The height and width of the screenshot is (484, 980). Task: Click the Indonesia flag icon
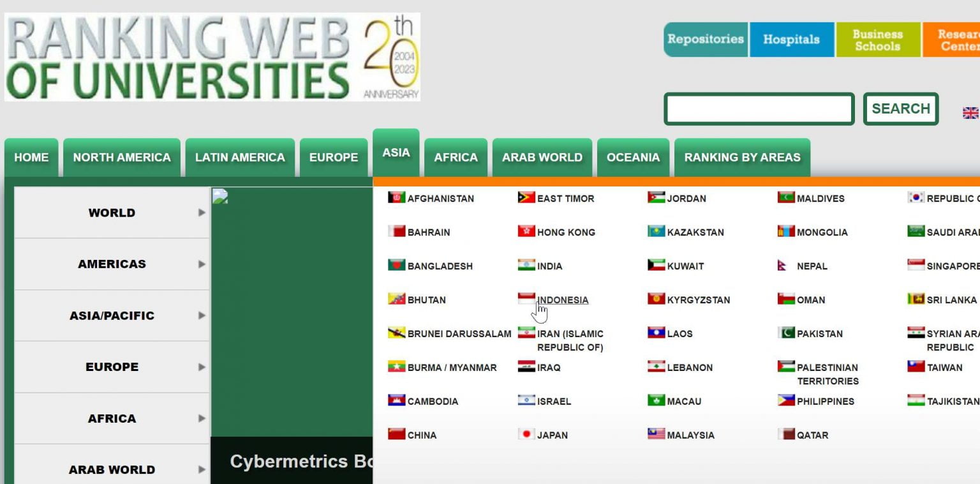[525, 298]
